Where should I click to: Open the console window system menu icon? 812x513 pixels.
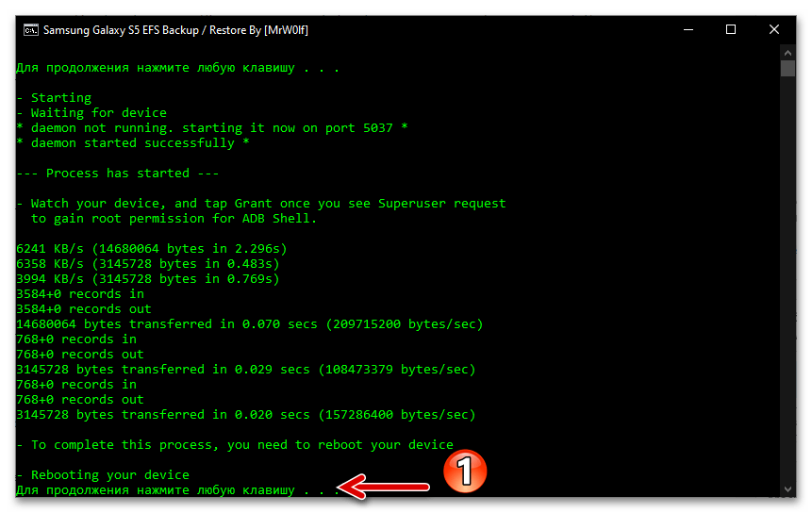[x=30, y=30]
